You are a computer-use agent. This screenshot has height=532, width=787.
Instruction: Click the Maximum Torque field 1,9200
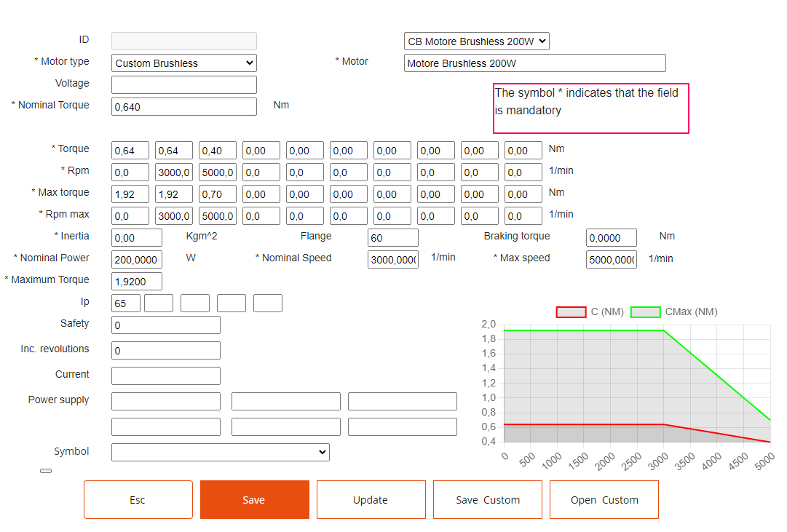click(x=137, y=282)
